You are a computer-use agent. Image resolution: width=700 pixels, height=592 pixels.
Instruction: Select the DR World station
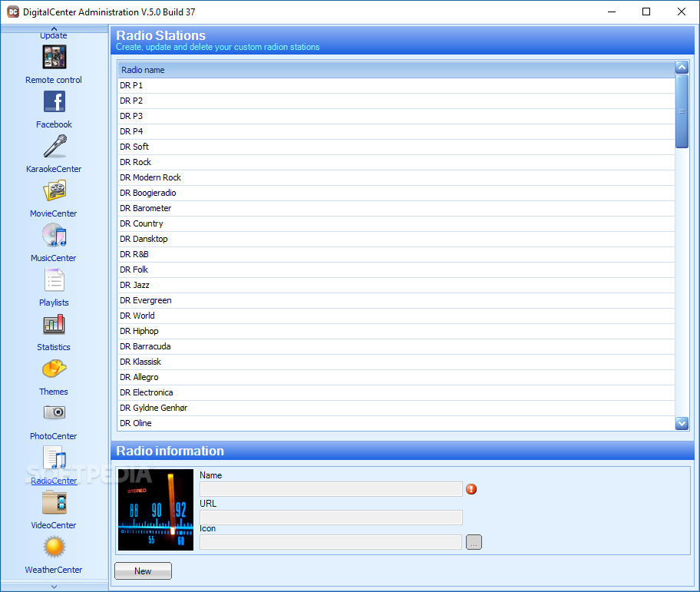396,316
